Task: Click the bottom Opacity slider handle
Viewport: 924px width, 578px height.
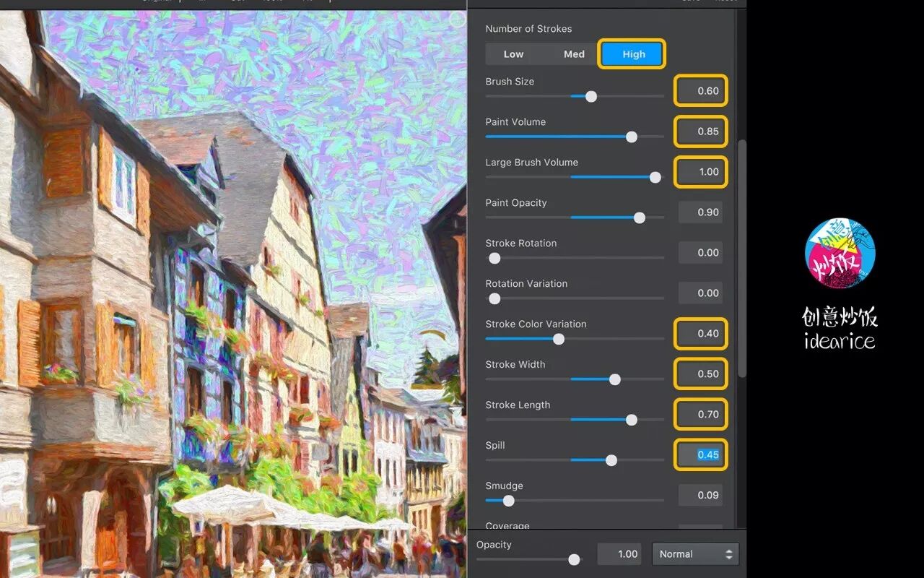Action: coord(574,559)
